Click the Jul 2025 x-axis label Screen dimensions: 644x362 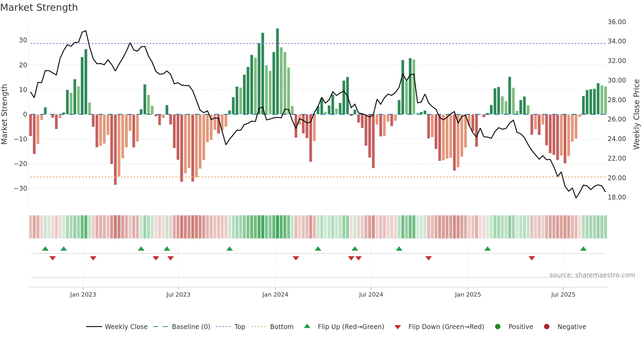563,294
